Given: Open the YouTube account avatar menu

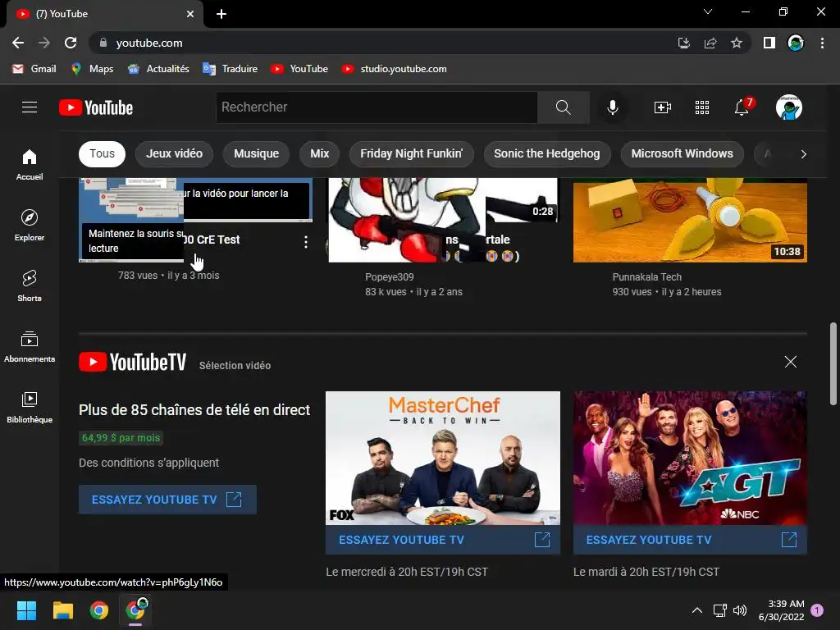Looking at the screenshot, I should point(789,107).
